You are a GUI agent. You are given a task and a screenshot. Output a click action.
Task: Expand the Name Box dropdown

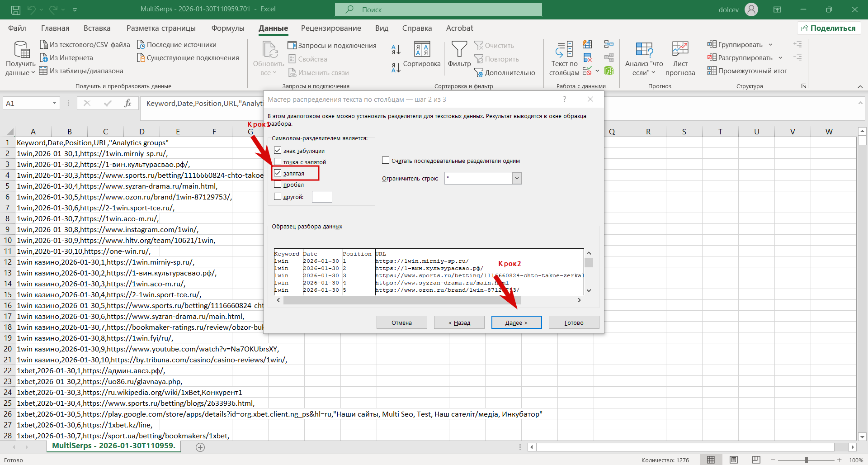point(54,104)
